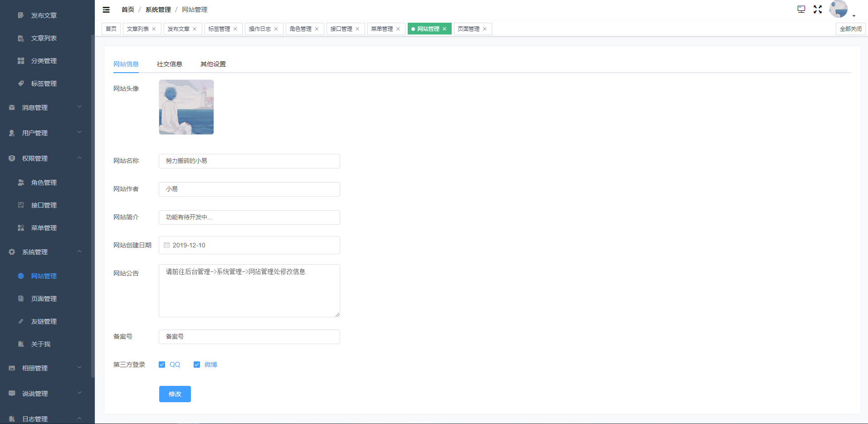The width and height of the screenshot is (868, 424).
Task: Open 发布文章 in the sidebar
Action: click(x=44, y=15)
